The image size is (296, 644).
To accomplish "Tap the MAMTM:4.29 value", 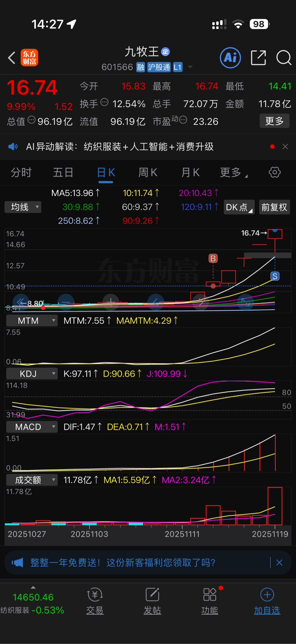I will [x=147, y=320].
